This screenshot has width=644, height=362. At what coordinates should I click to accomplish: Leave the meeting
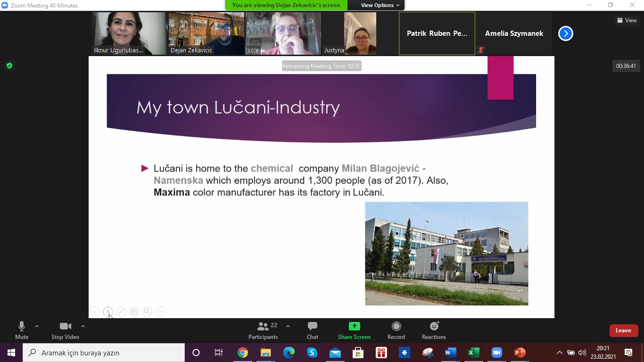[x=623, y=330]
